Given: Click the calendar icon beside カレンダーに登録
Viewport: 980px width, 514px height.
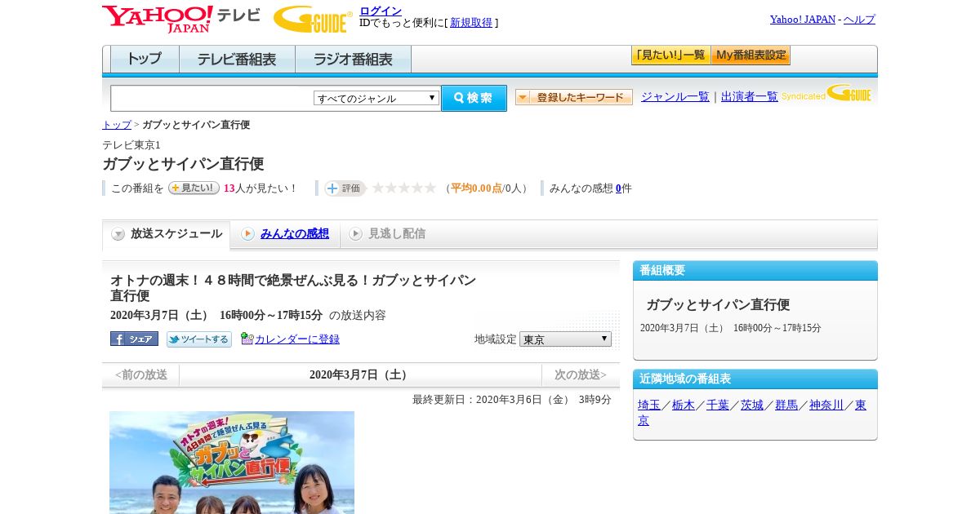Looking at the screenshot, I should click(x=247, y=339).
